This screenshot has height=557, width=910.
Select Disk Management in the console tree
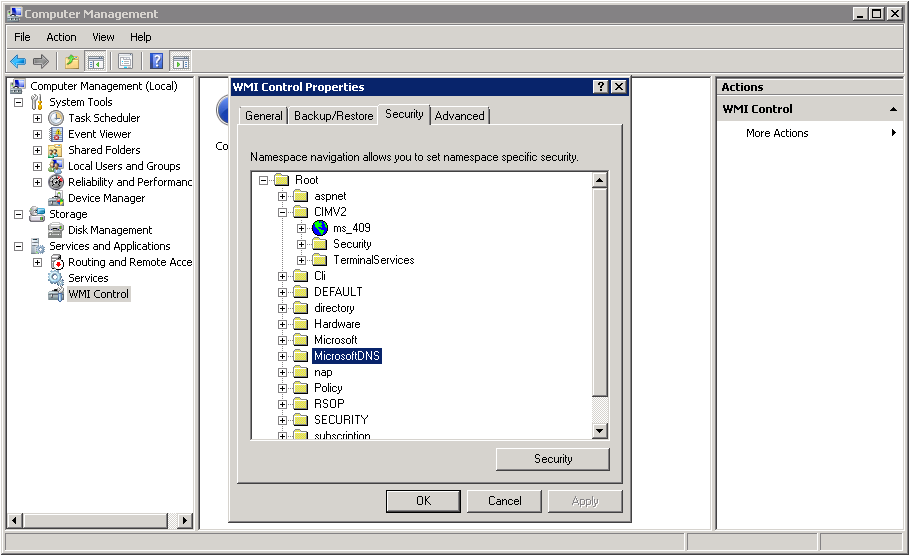coord(110,230)
